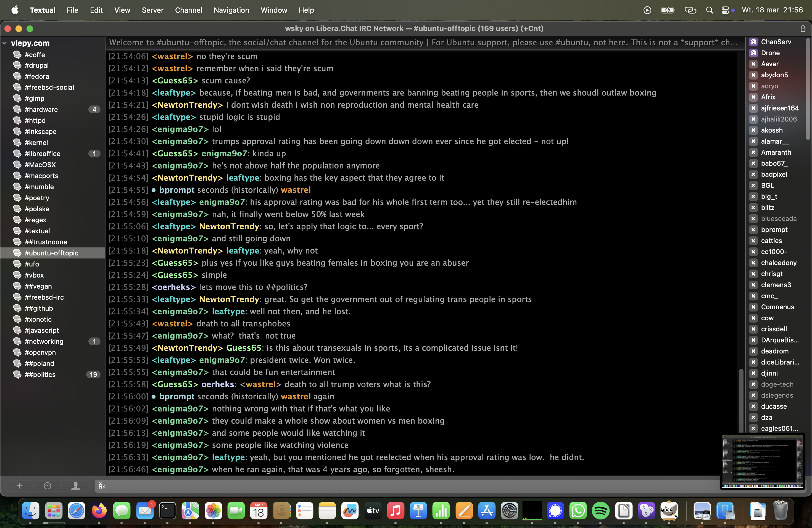Open the Navigation menu

(231, 10)
